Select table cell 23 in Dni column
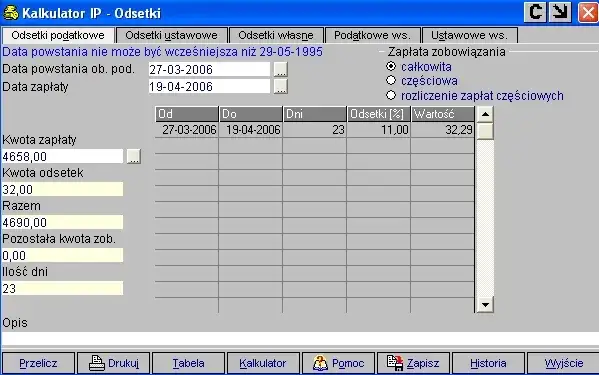The width and height of the screenshot is (599, 375). pyautogui.click(x=315, y=130)
